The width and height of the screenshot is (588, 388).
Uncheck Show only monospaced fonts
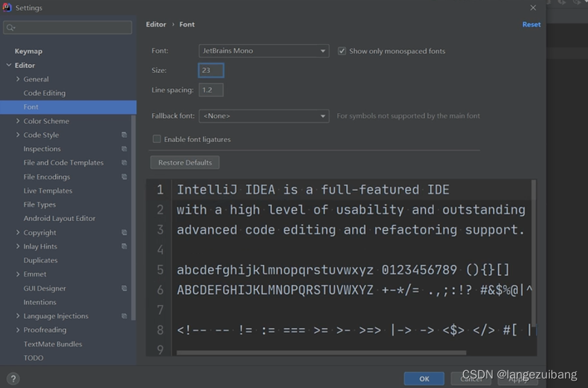(342, 51)
